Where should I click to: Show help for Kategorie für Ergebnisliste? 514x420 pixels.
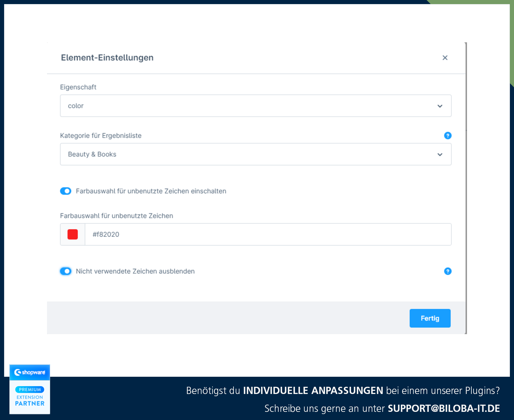(x=448, y=135)
